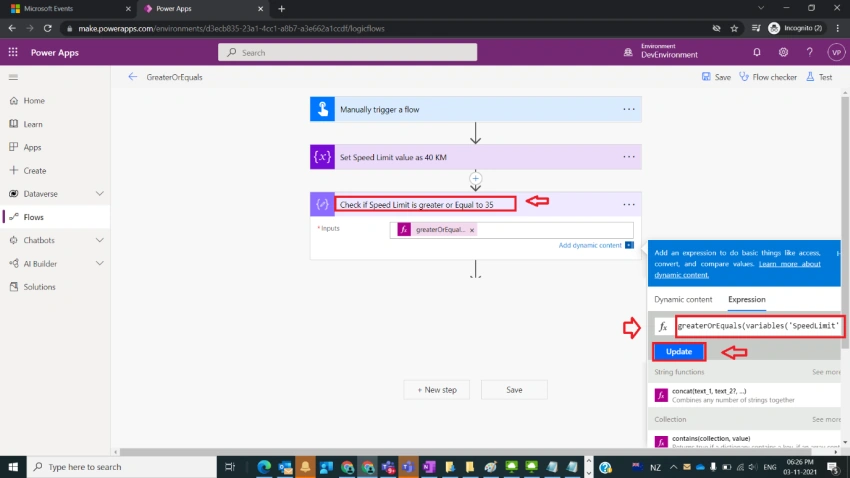Switch to the Expression tab

pyautogui.click(x=746, y=300)
